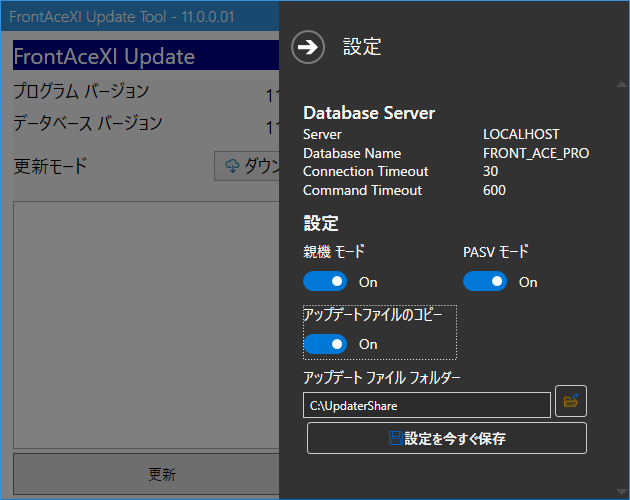The height and width of the screenshot is (500, 630).
Task: Click the アップデート ファイル フォルダー label
Action: (382, 377)
